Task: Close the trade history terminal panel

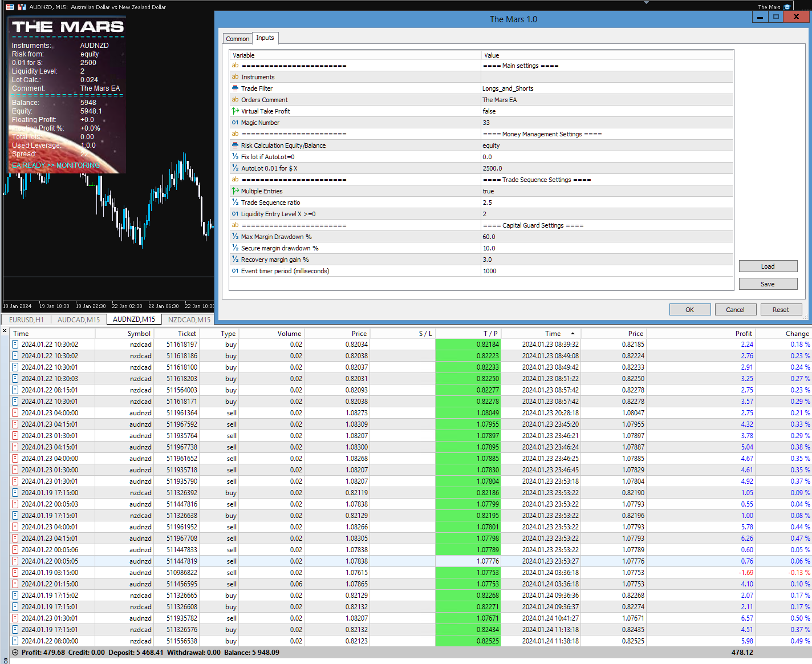Action: click(5, 331)
